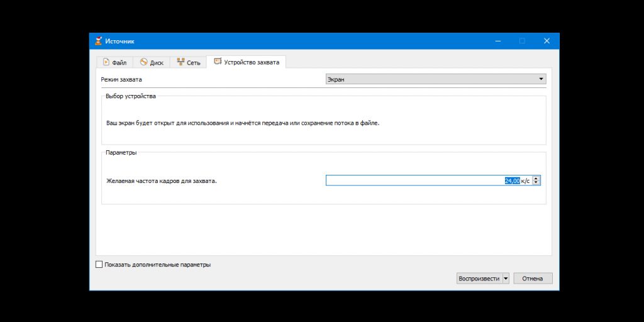Minimize the Источник window
This screenshot has height=322, width=644.
[497, 41]
